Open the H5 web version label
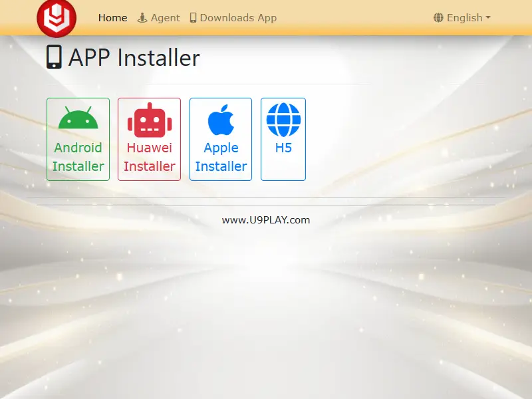Image resolution: width=532 pixels, height=399 pixels. pyautogui.click(x=283, y=148)
